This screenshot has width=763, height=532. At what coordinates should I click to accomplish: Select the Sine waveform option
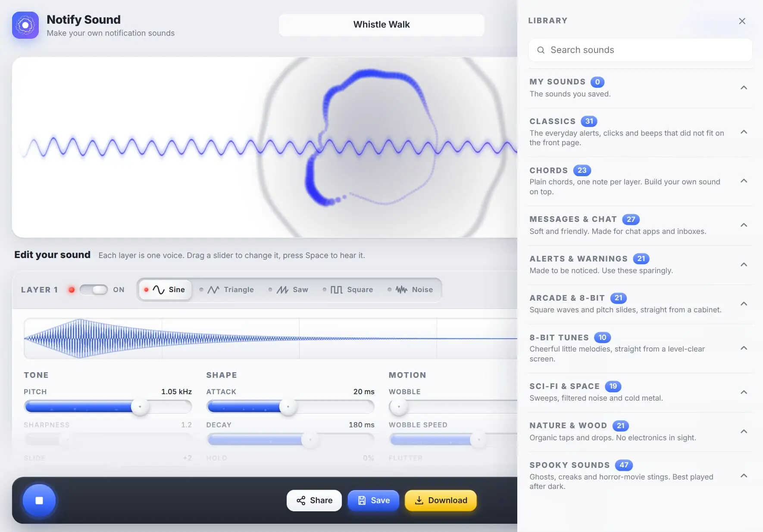(165, 290)
